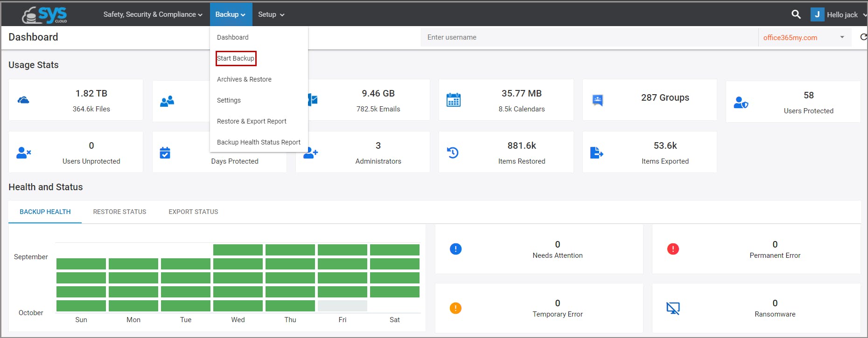868x338 pixels.
Task: Open Safety, Security & Compliance menu
Action: point(153,14)
